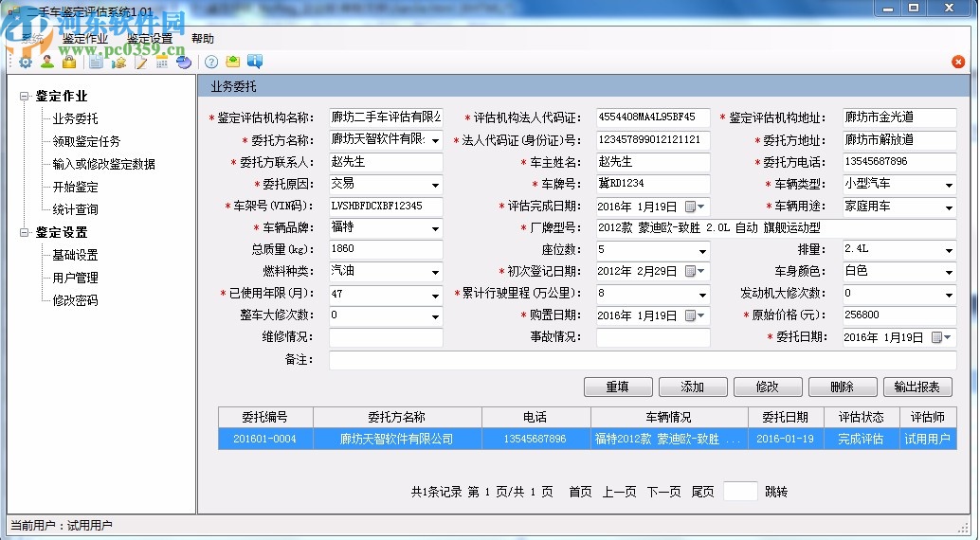Open the 车辆类型 dropdown

pos(950,185)
